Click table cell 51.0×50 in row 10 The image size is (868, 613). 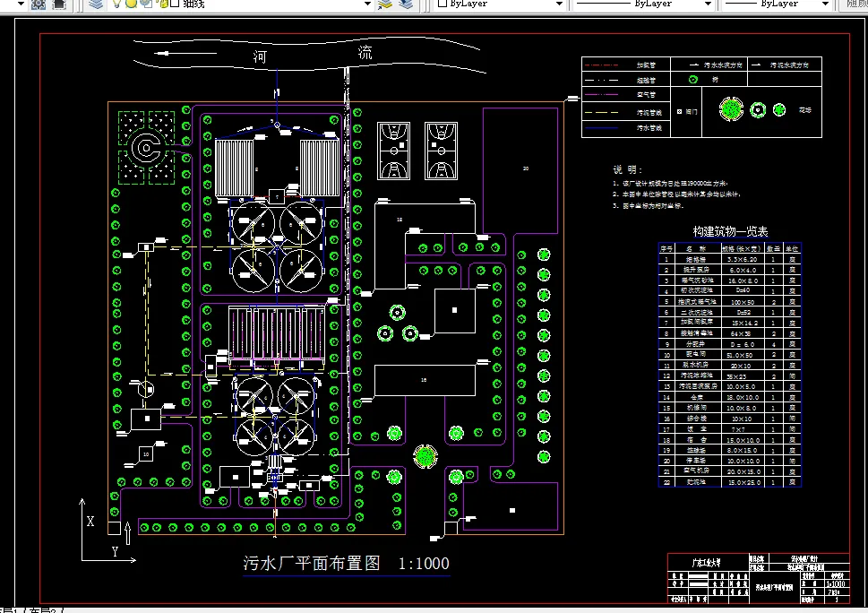(743, 355)
